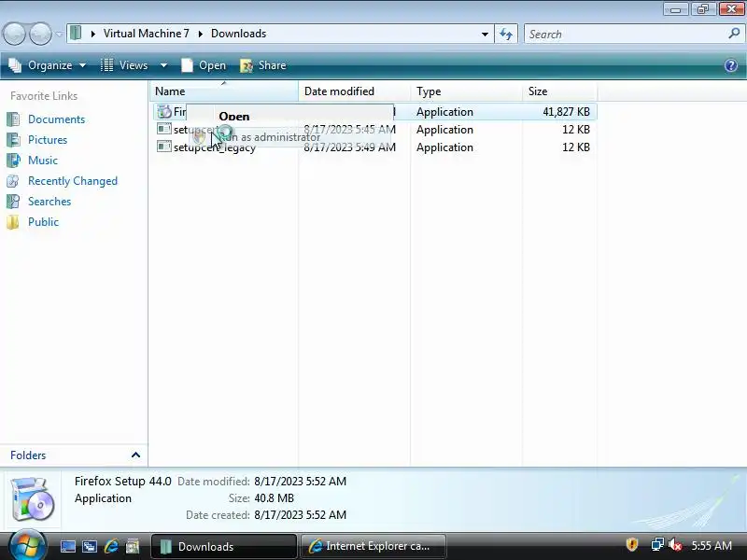This screenshot has height=560, width=747.
Task: Click the large installer icon in details pane
Action: (32, 498)
